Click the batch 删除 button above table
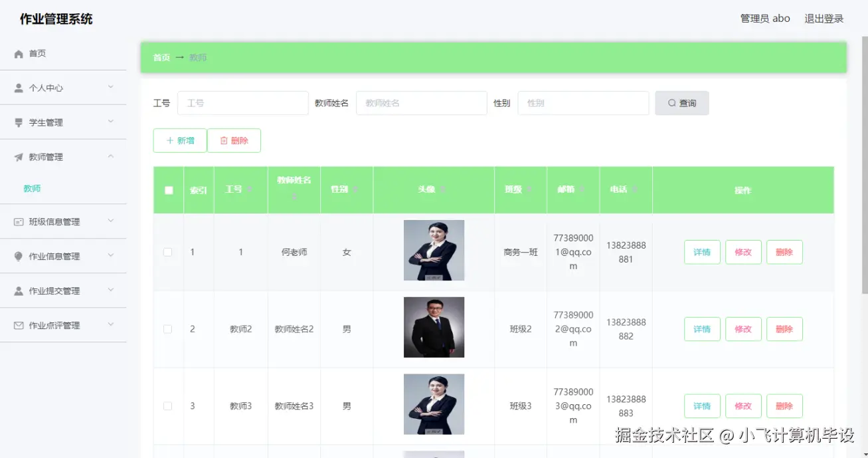This screenshot has height=458, width=868. tap(234, 141)
